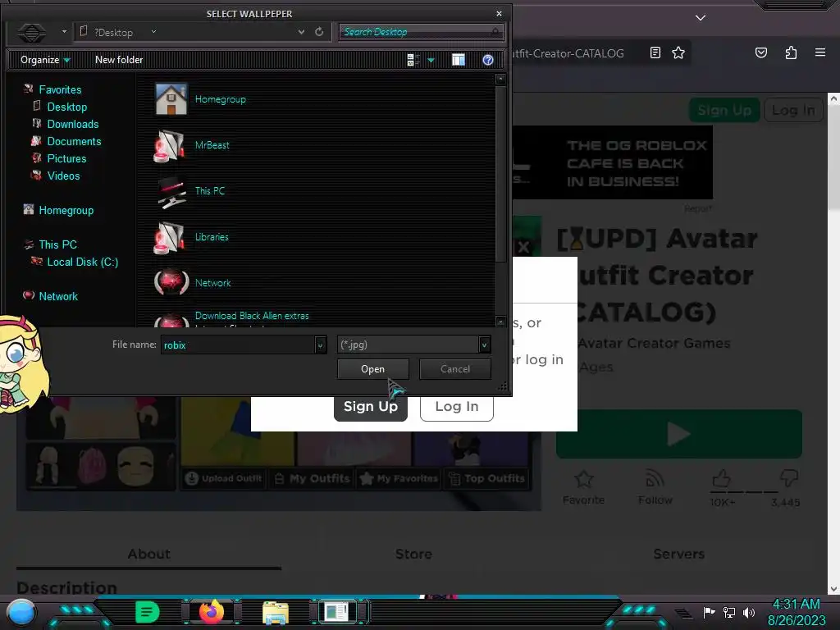Click the thumbs down dislike icon
The width and height of the screenshot is (840, 630).
click(x=789, y=478)
